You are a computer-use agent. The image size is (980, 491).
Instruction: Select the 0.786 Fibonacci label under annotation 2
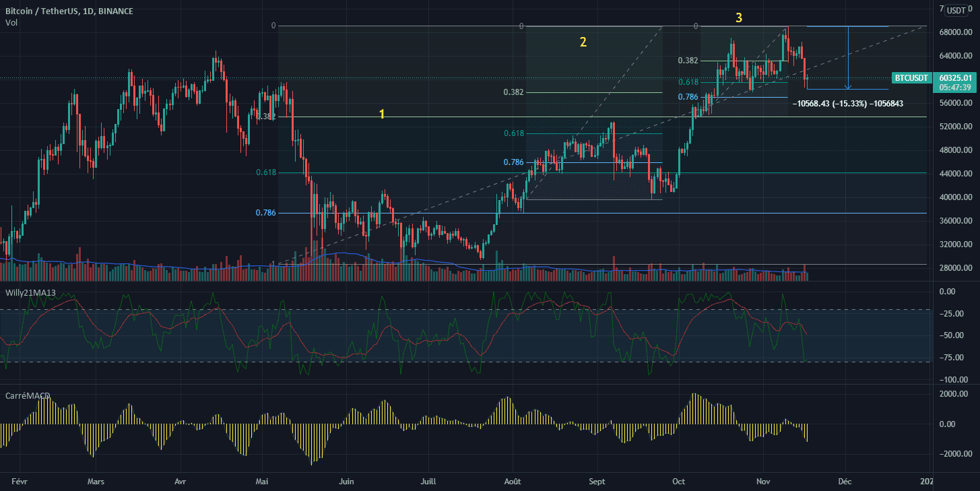[514, 162]
